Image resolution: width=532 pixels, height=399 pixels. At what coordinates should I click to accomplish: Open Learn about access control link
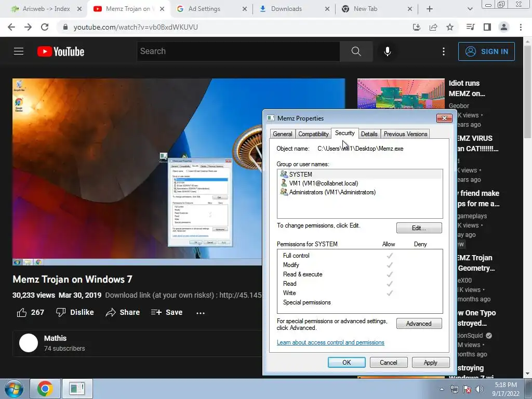[330, 342]
